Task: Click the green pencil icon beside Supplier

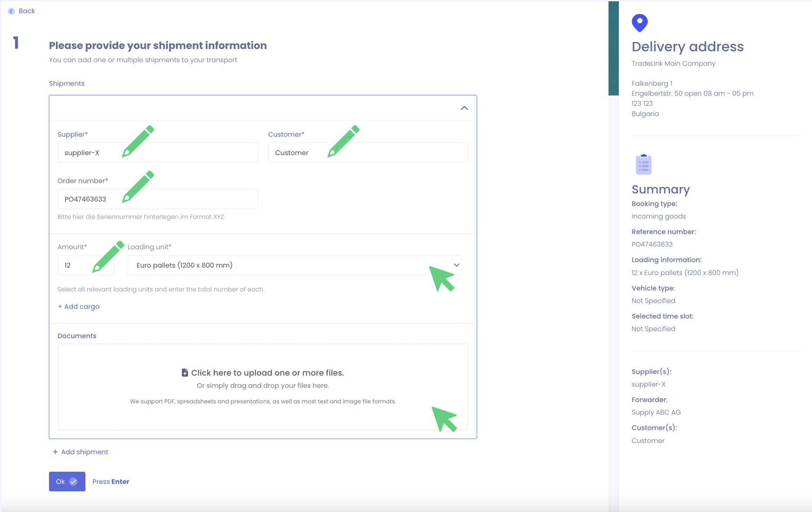Action: [x=138, y=141]
